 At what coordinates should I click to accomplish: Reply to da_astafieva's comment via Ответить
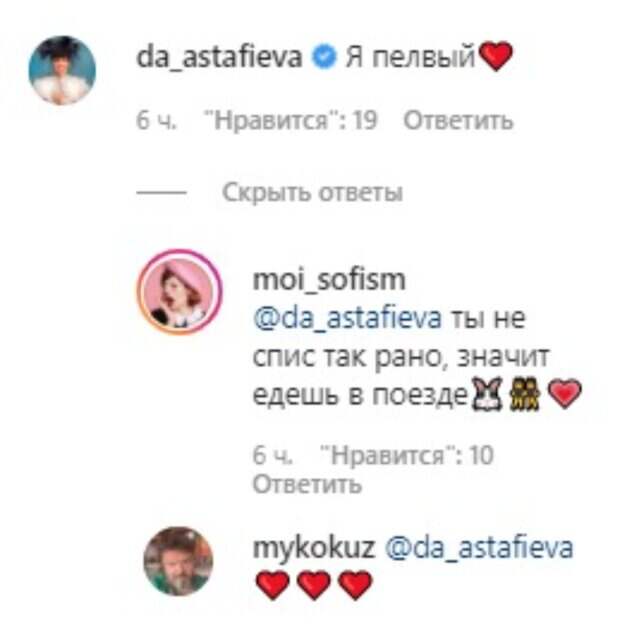click(x=459, y=120)
